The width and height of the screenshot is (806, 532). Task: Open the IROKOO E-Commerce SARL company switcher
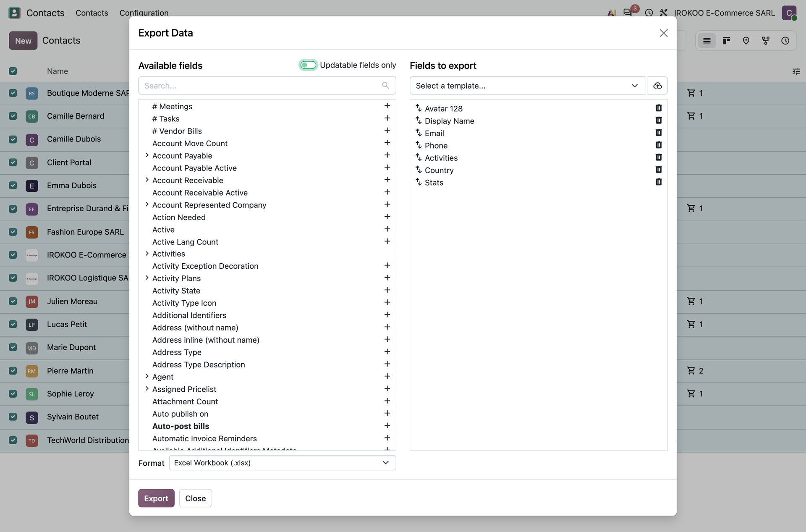[724, 13]
